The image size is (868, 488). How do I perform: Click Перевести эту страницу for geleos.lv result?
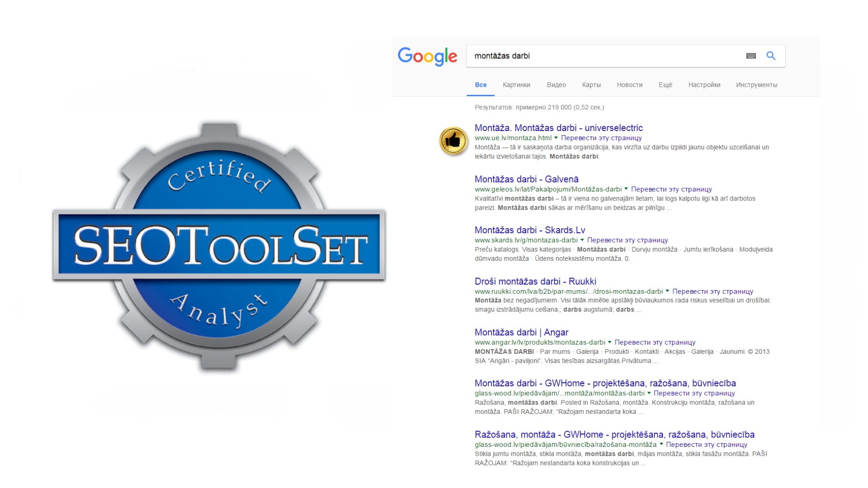tap(671, 189)
